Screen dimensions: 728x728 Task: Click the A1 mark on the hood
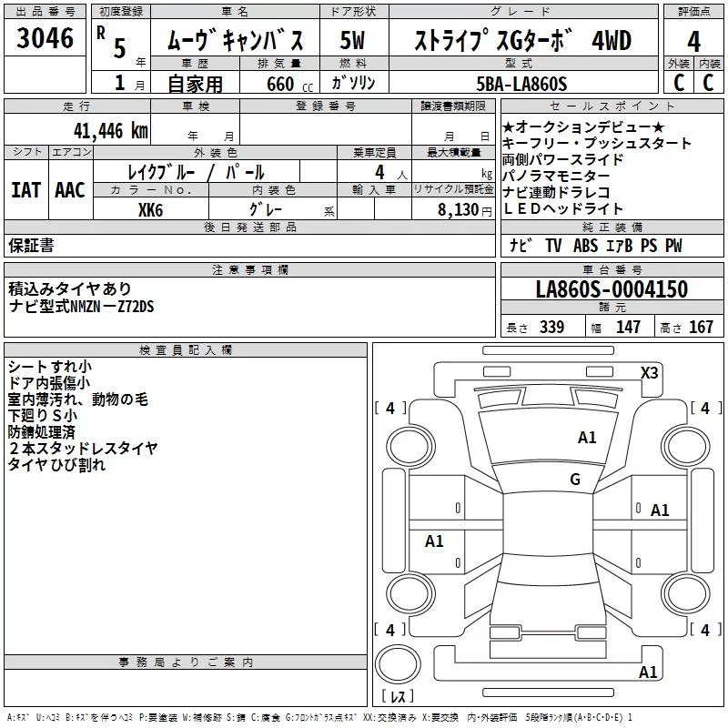[x=587, y=438]
